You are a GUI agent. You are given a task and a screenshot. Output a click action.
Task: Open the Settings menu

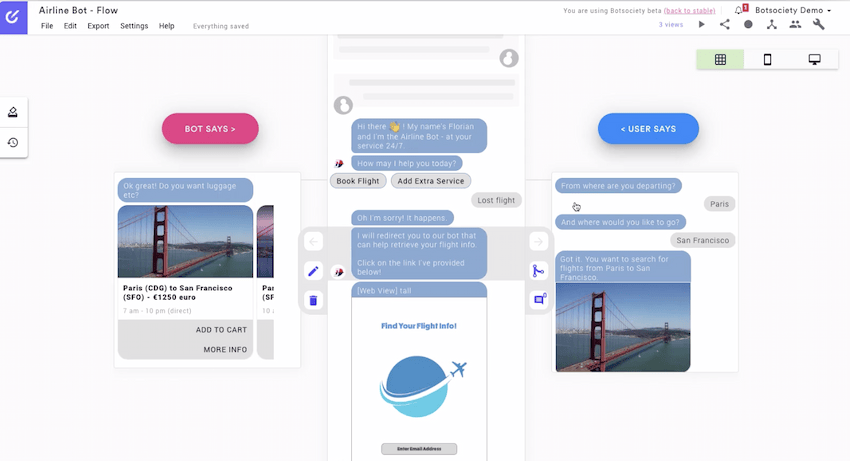(134, 25)
